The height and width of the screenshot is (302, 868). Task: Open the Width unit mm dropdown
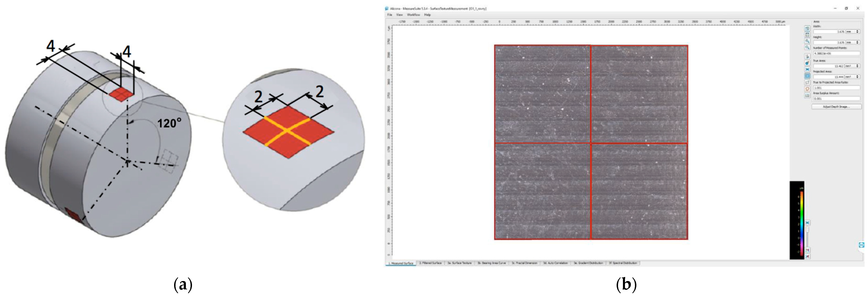coord(853,32)
